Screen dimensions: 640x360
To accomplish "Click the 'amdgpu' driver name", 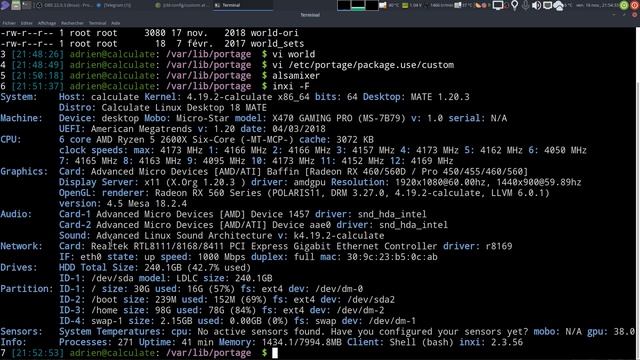I will tap(309, 182).
